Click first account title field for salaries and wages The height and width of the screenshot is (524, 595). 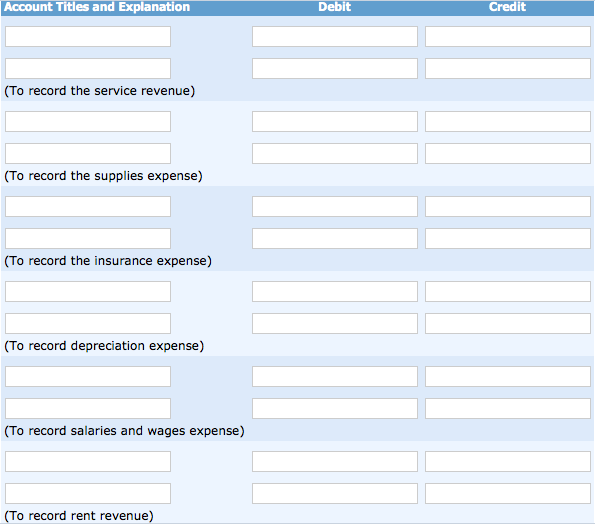pos(88,376)
